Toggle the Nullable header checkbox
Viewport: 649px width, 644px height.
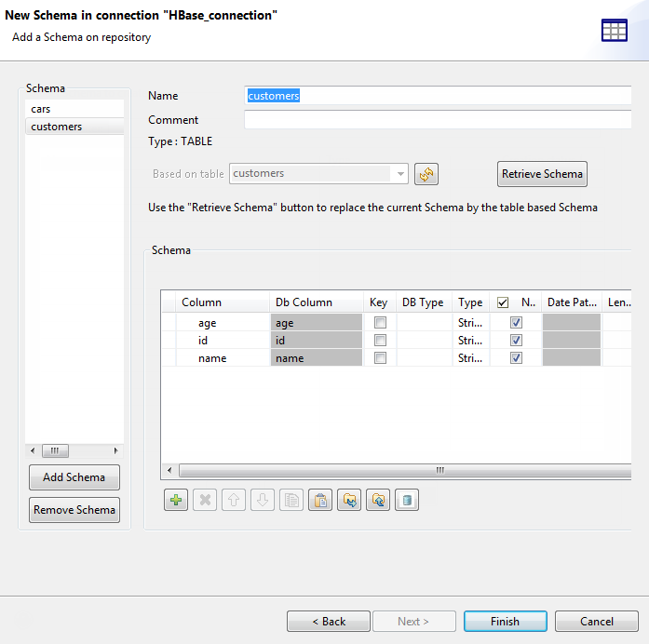pos(503,302)
